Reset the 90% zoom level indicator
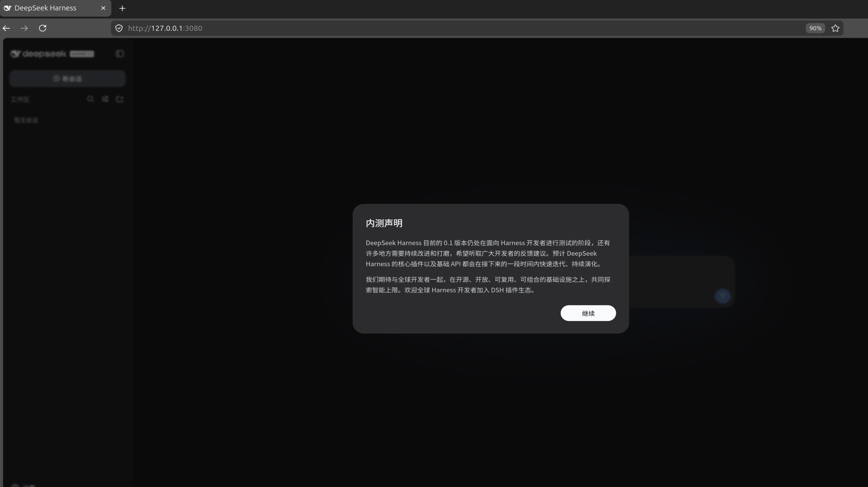The height and width of the screenshot is (487, 868). click(x=815, y=28)
